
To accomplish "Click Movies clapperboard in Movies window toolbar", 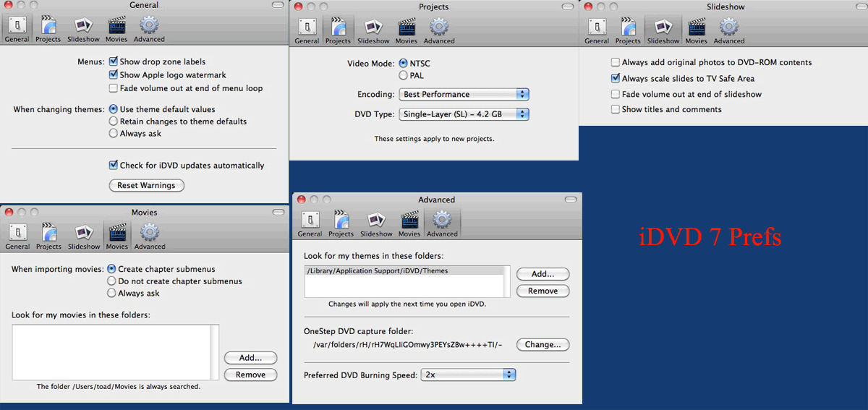I will coord(117,236).
